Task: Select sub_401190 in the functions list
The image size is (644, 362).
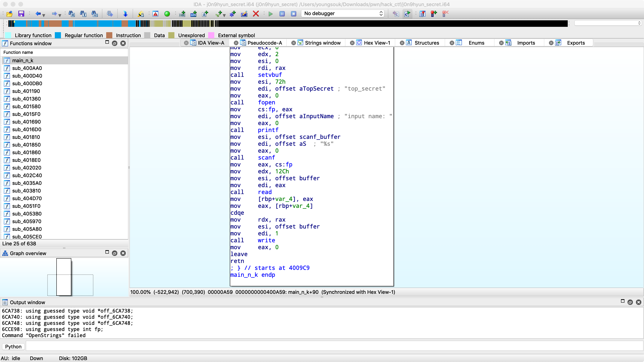Action: 26,91
